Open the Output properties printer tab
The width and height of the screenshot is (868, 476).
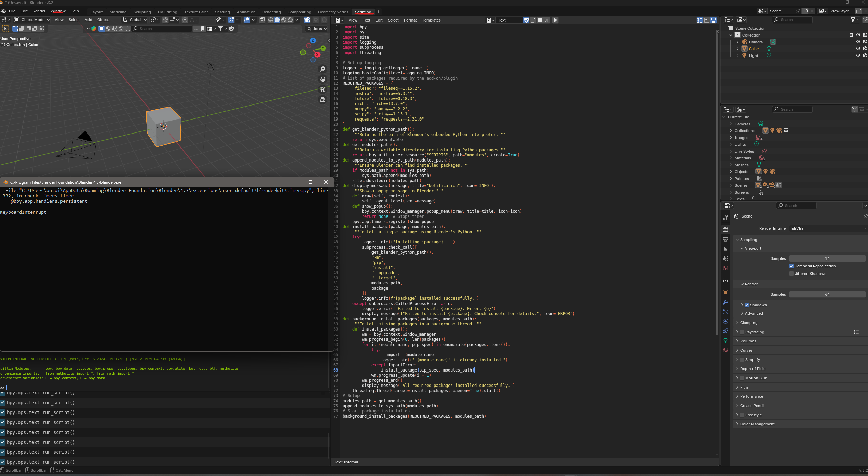(x=725, y=239)
